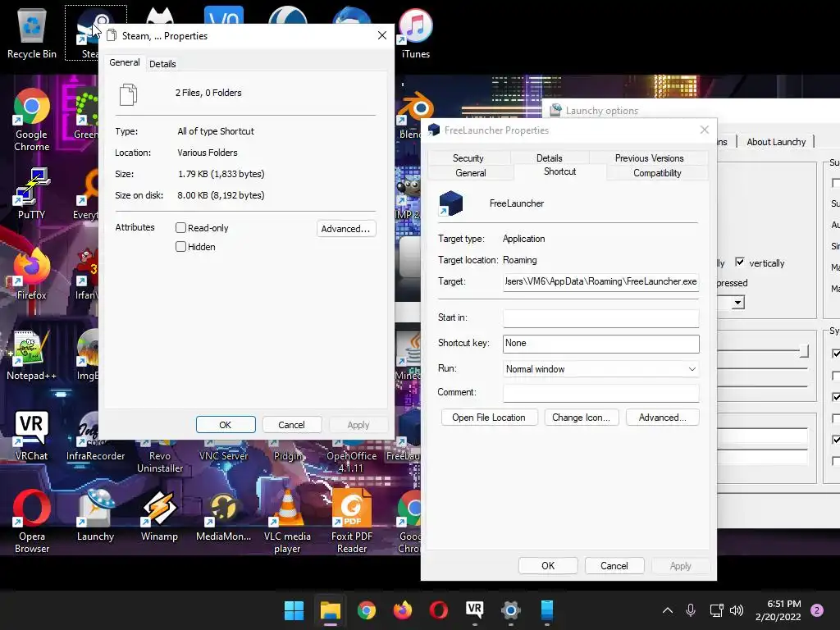Enable the Hidden attribute checkbox
Screen dimensions: 840x630
180,246
